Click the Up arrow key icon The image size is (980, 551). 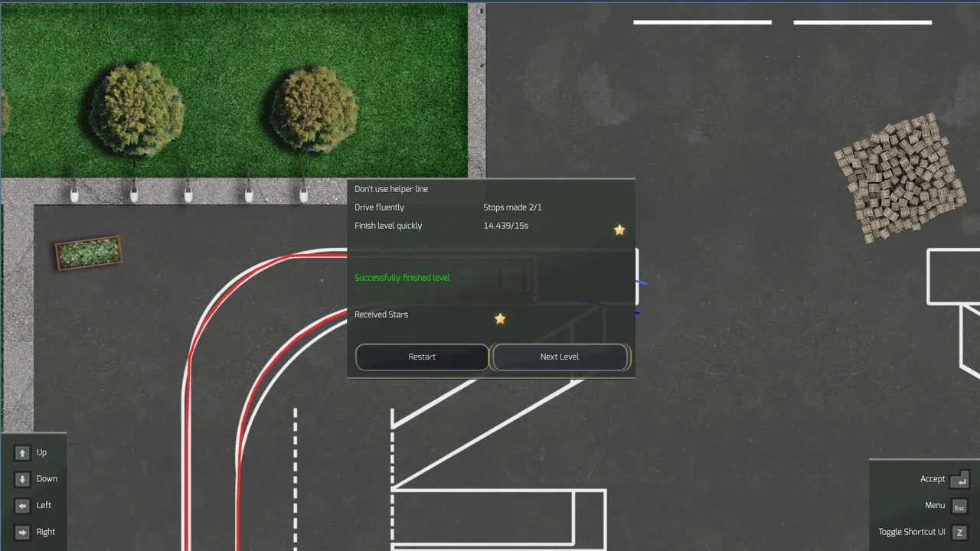point(22,453)
